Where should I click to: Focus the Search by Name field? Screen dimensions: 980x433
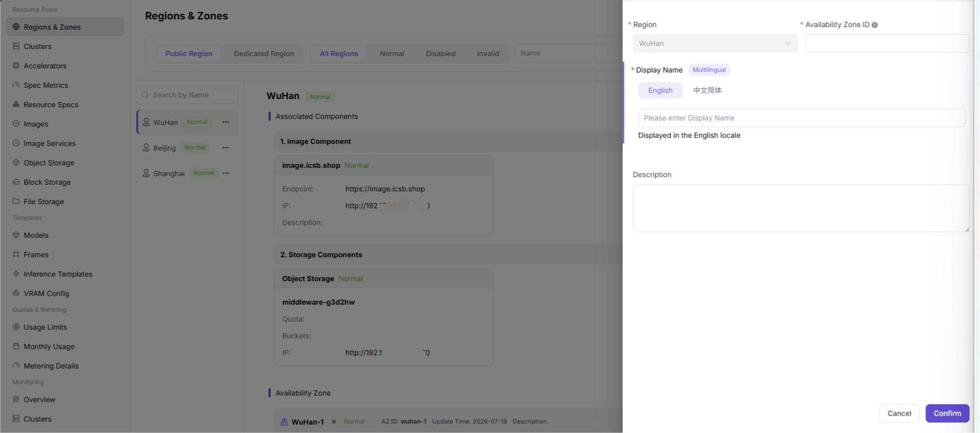pyautogui.click(x=187, y=95)
